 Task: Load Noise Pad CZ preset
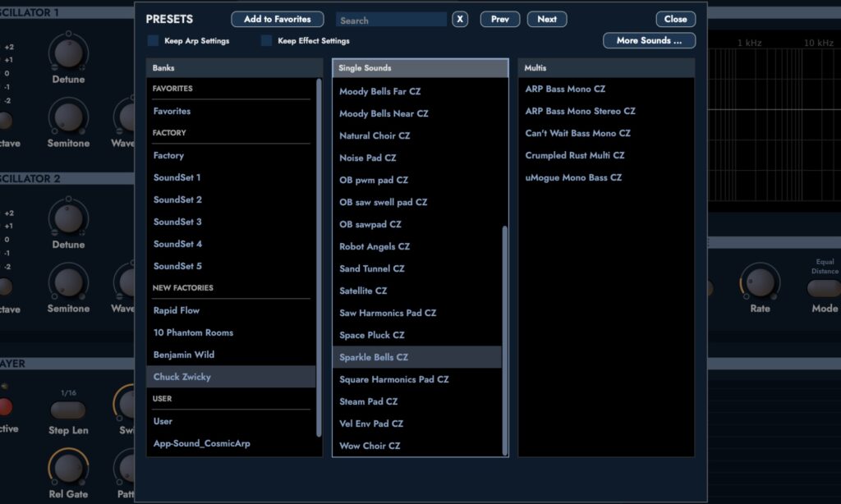coord(417,158)
